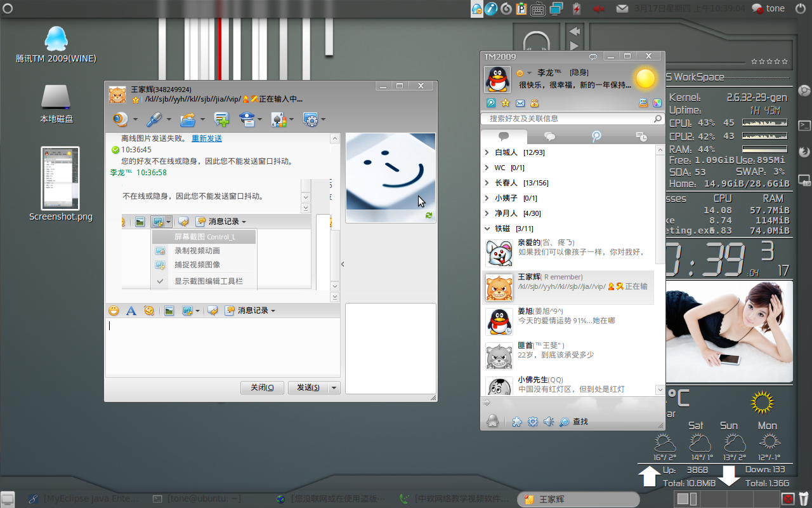The image size is (812, 508).
Task: Open the dropdown arrow beside 发送 button
Action: click(334, 387)
